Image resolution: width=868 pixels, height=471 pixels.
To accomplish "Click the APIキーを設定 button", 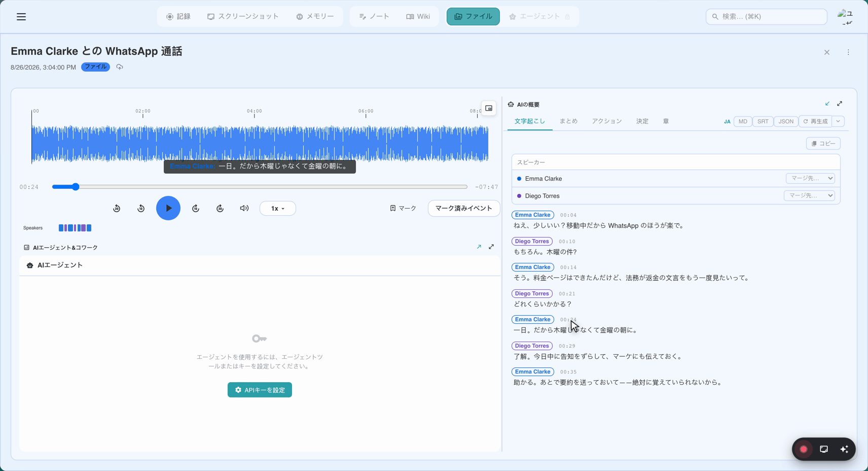I will 260,390.
